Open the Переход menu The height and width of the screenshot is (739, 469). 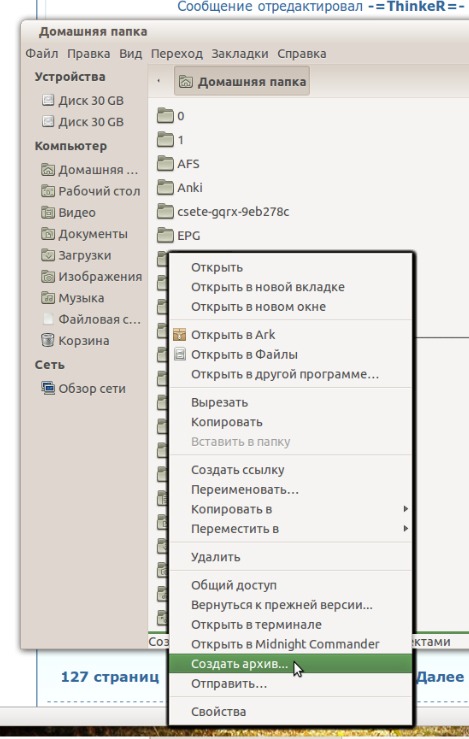[x=177, y=53]
